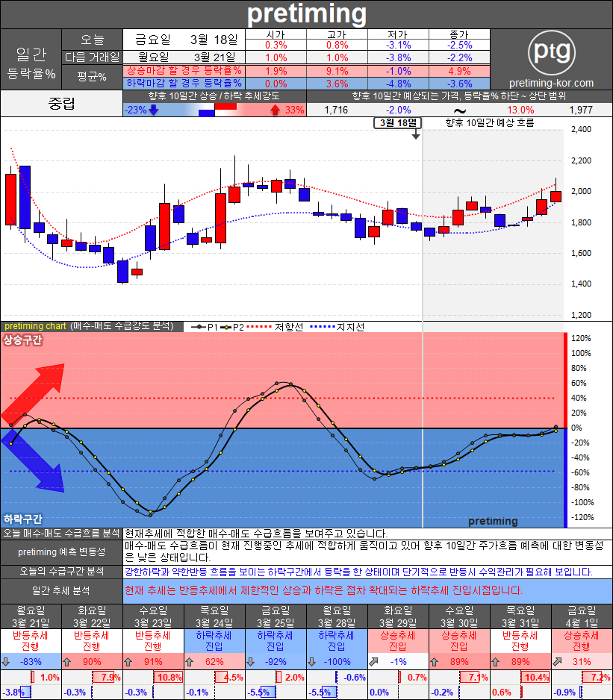
Task: Click the 13.0% upper range value
Action: [x=520, y=110]
